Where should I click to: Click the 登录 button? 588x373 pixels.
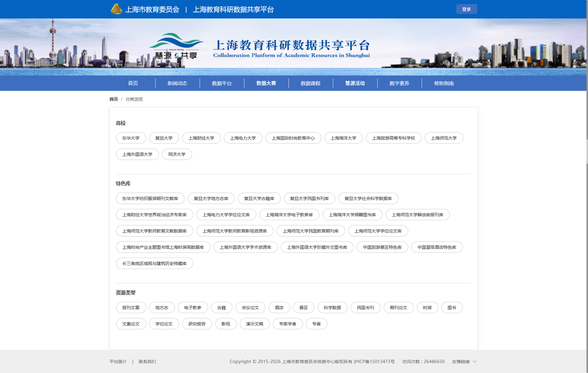(x=467, y=9)
